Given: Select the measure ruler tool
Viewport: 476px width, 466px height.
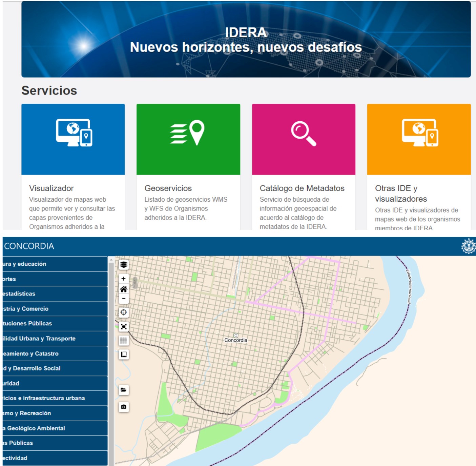Looking at the screenshot, I should click(124, 354).
